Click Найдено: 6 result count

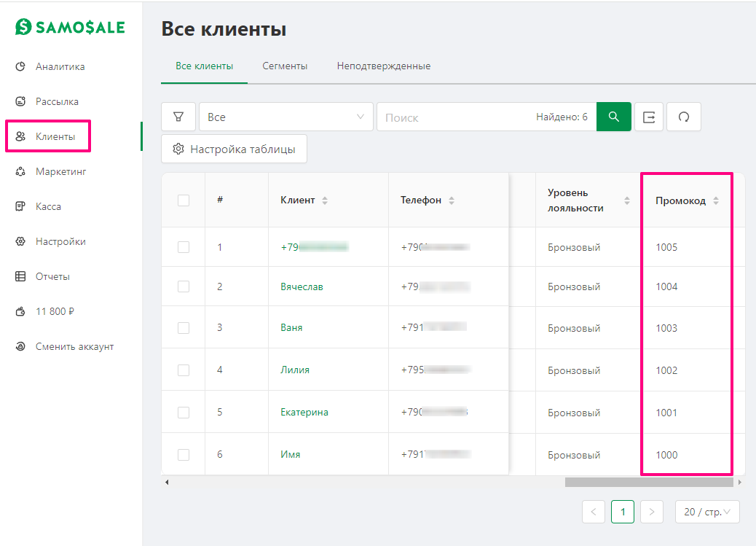pyautogui.click(x=562, y=117)
